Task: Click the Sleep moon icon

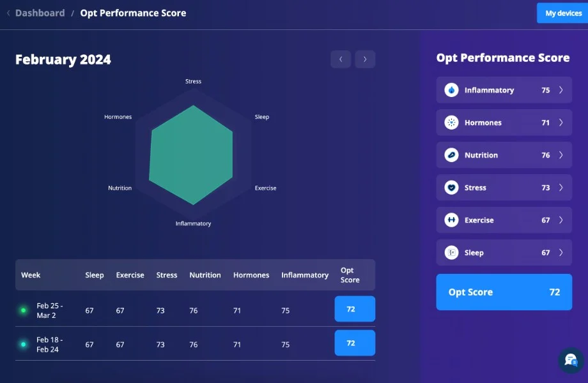Action: click(x=451, y=252)
